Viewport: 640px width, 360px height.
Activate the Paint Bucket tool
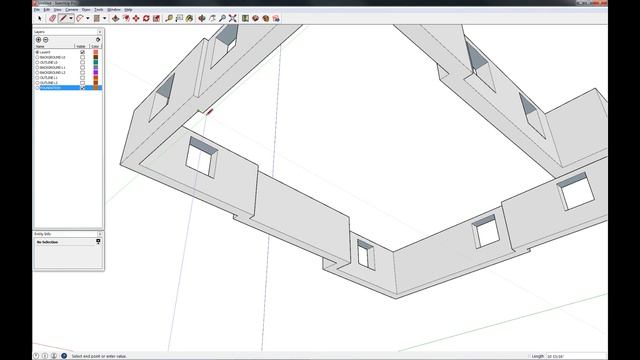pyautogui.click(x=189, y=18)
